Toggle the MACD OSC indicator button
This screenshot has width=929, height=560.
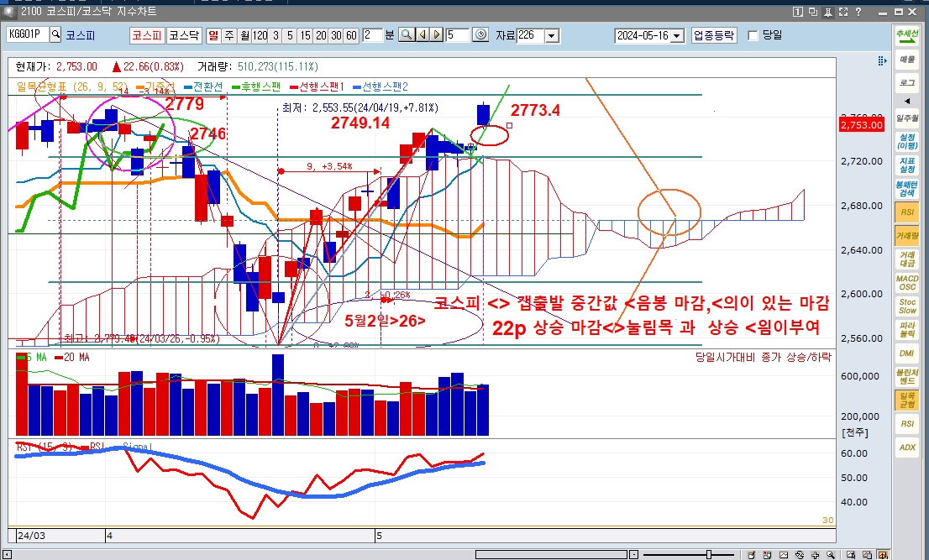[907, 282]
